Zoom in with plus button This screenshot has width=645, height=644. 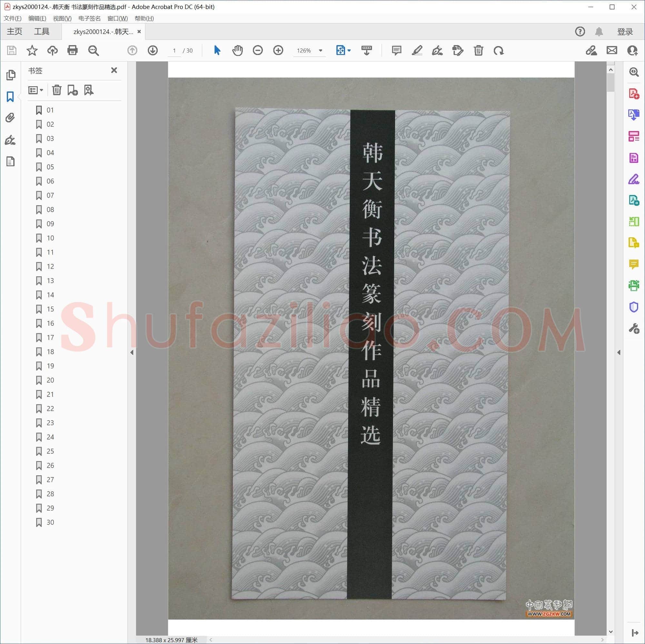(278, 51)
